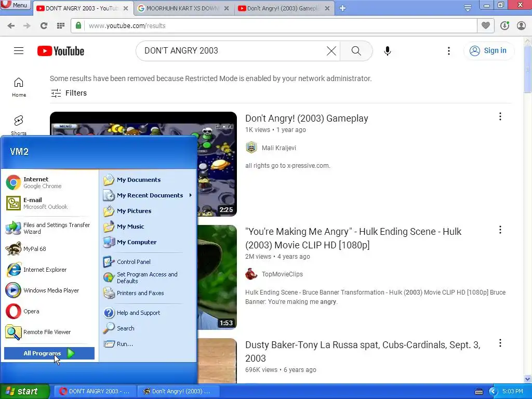
Task: Open on-screen keyboard tray icon
Action: 478,392
